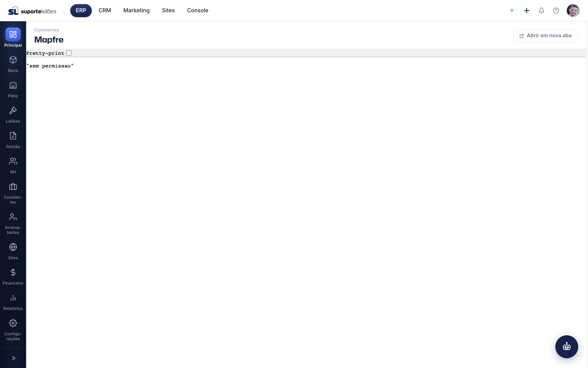The height and width of the screenshot is (368, 588).
Task: Go to Pátio section
Action: pyautogui.click(x=13, y=89)
